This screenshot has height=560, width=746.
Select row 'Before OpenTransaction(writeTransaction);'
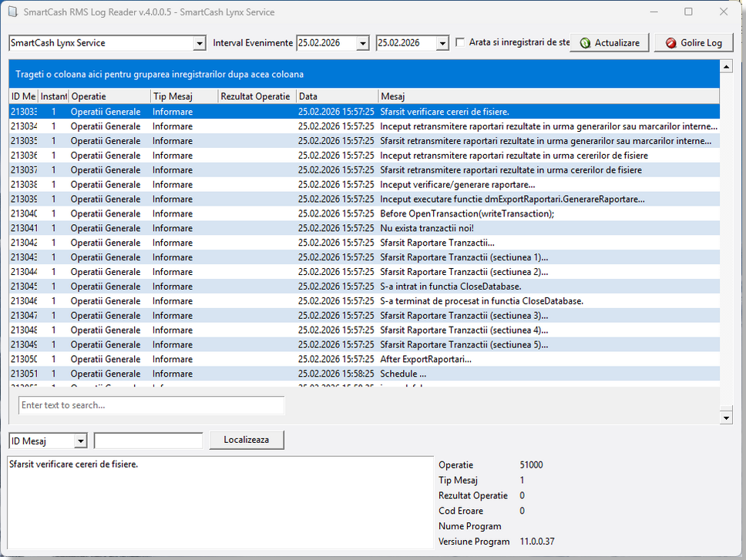[x=364, y=214]
